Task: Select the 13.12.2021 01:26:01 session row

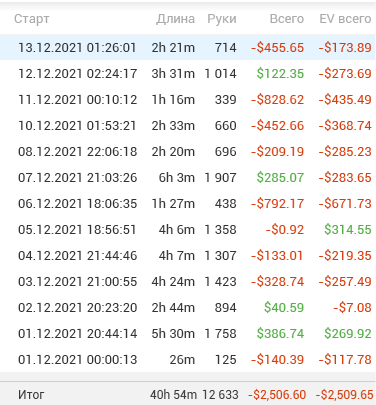Action: click(188, 47)
